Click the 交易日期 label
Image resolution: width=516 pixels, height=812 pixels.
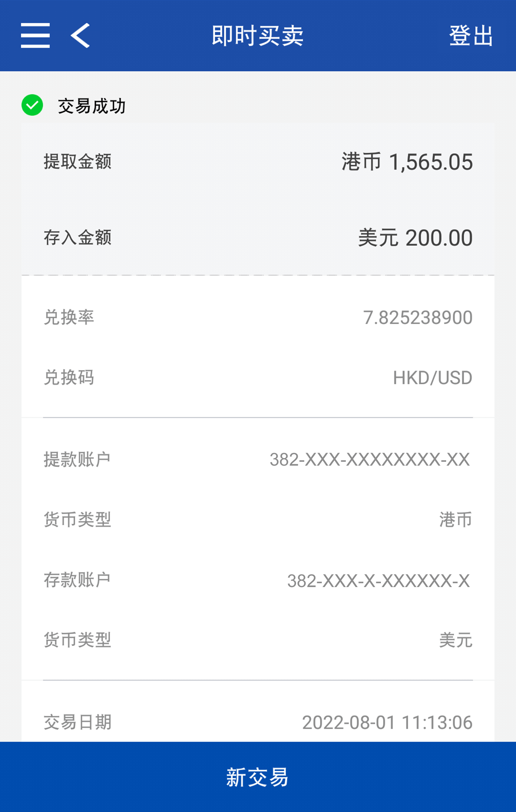pyautogui.click(x=77, y=722)
